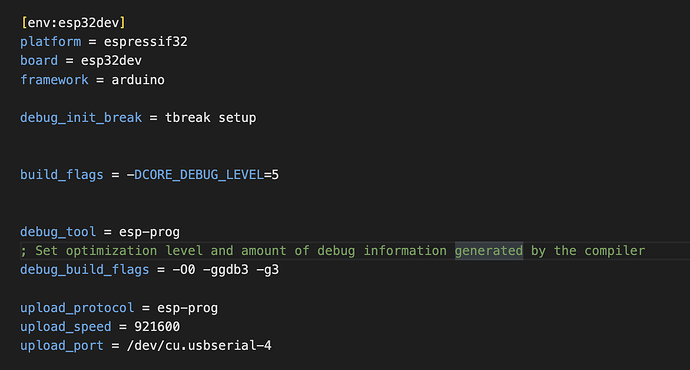Click the word compiler in the comment
This screenshot has width=690, height=370.
615,251
